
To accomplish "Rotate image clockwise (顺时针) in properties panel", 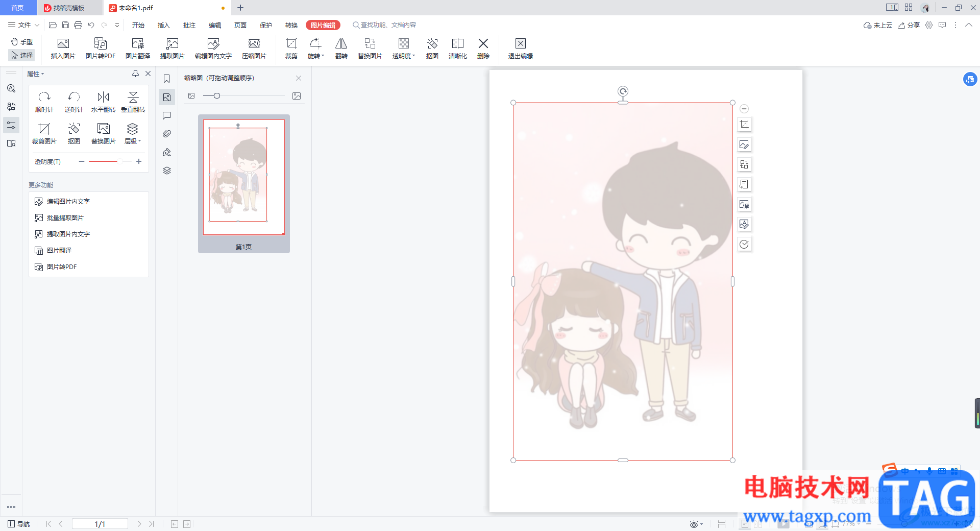I will (44, 102).
